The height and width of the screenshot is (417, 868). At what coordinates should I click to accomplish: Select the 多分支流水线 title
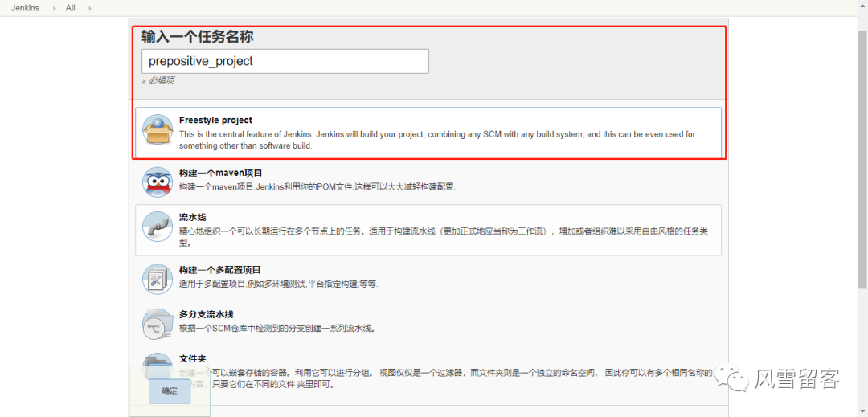[x=206, y=314]
